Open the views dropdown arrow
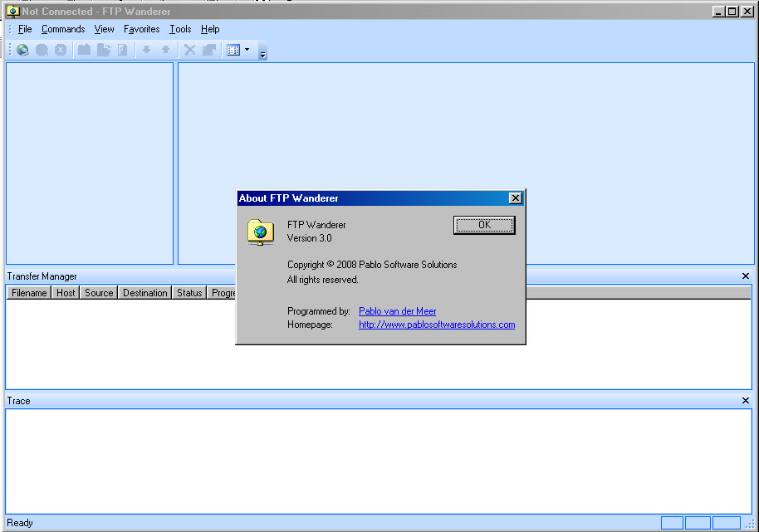Viewport: 759px width, 532px height. pos(247,50)
